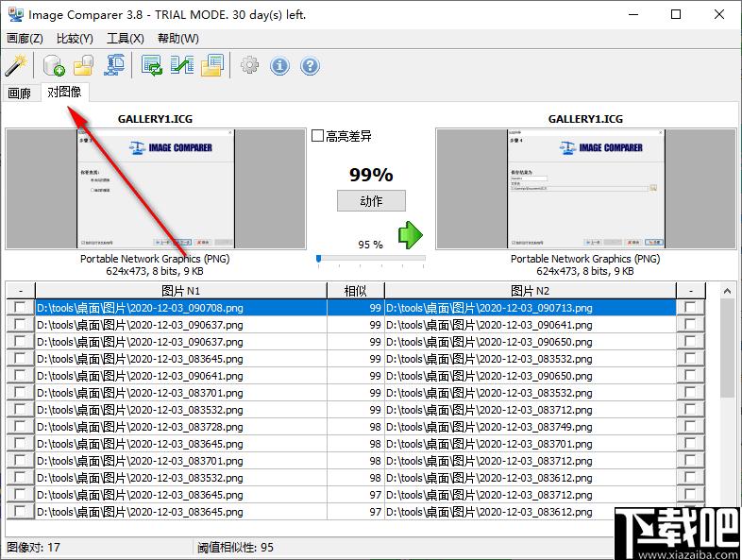Tick right checkbox of the 083701.png N2 row
Image resolution: width=742 pixels, height=560 pixels.
690,444
